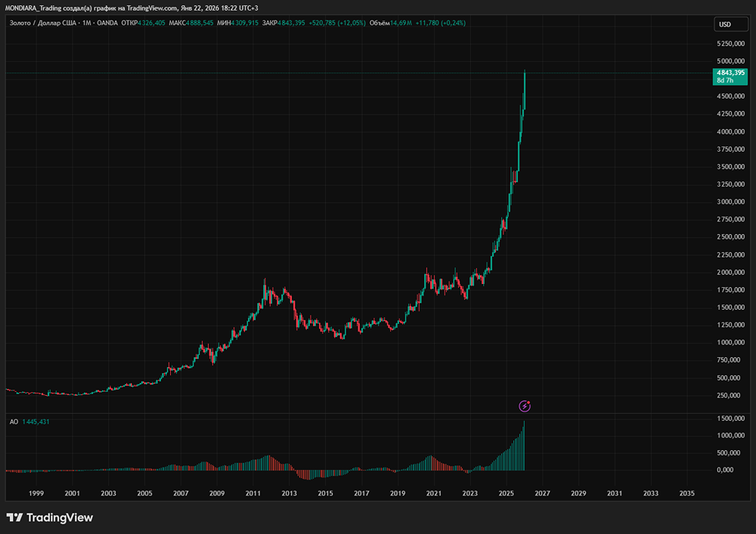Click the 2025 label on time axis
Image resolution: width=756 pixels, height=534 pixels.
(507, 493)
